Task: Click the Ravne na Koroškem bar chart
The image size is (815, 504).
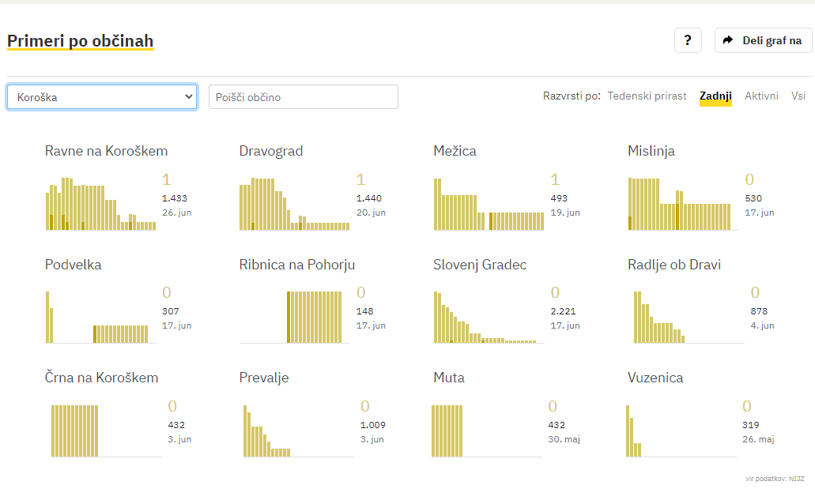Action: tap(100, 204)
